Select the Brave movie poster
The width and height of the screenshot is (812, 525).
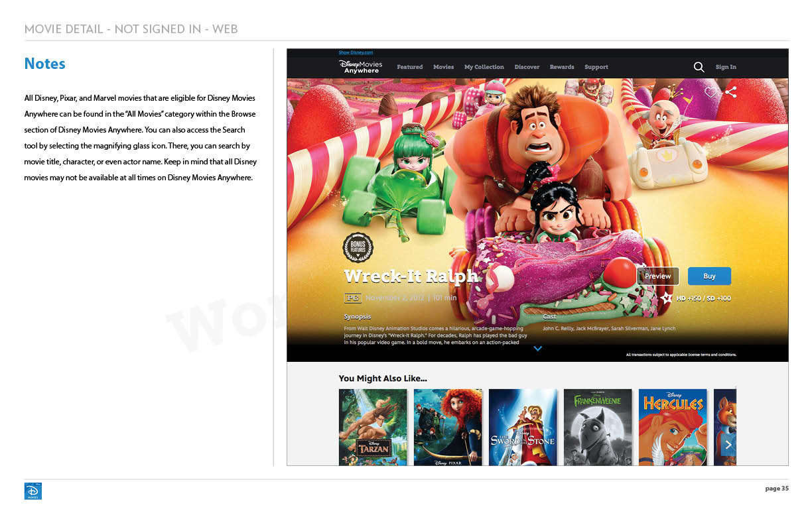click(x=448, y=427)
